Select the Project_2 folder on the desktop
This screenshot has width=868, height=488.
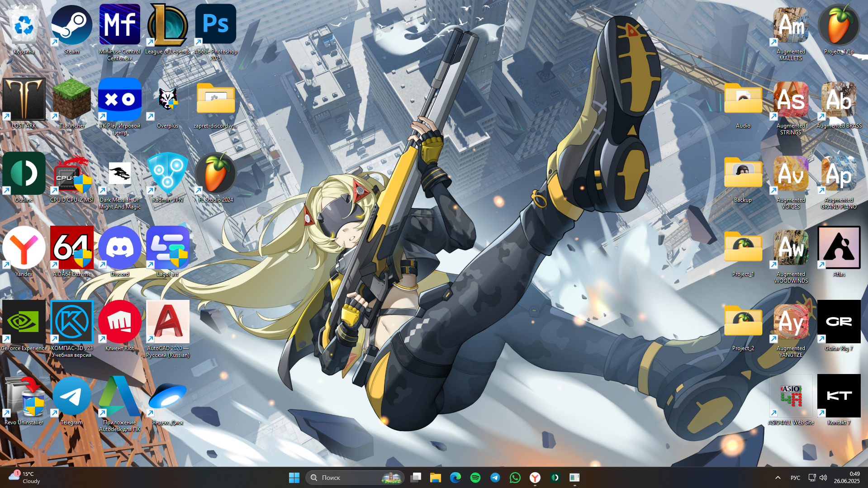(743, 326)
